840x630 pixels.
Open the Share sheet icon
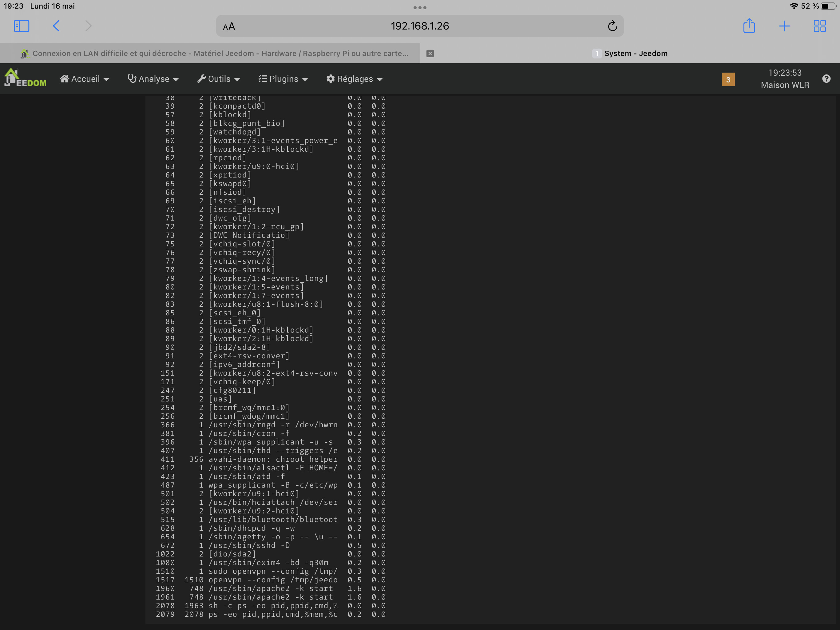click(x=749, y=26)
